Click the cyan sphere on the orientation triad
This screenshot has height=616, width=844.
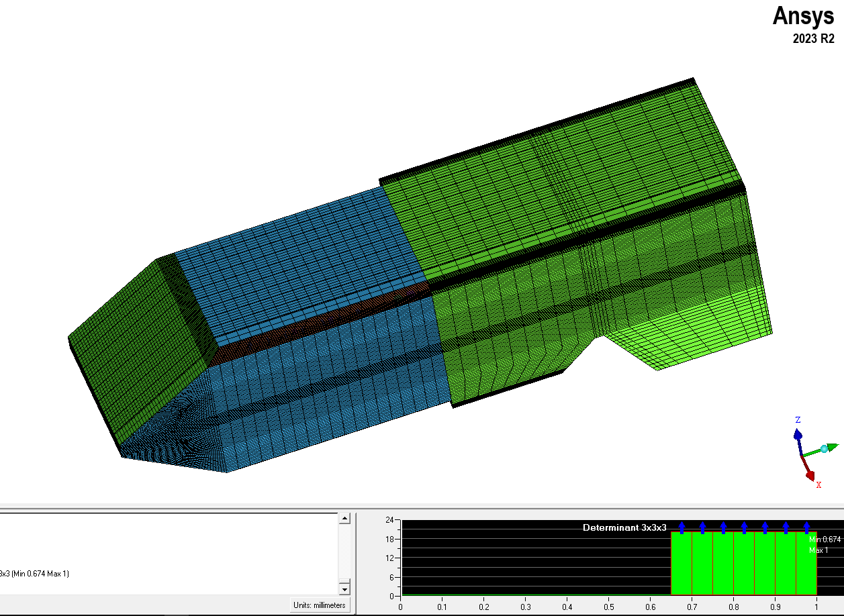click(x=824, y=449)
